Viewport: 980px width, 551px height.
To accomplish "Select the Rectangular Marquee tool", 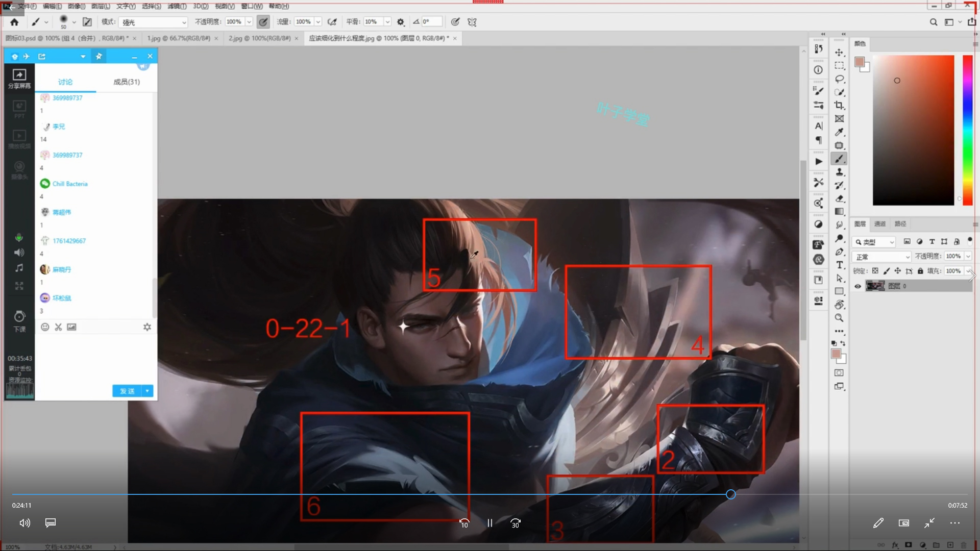I will 839,66.
